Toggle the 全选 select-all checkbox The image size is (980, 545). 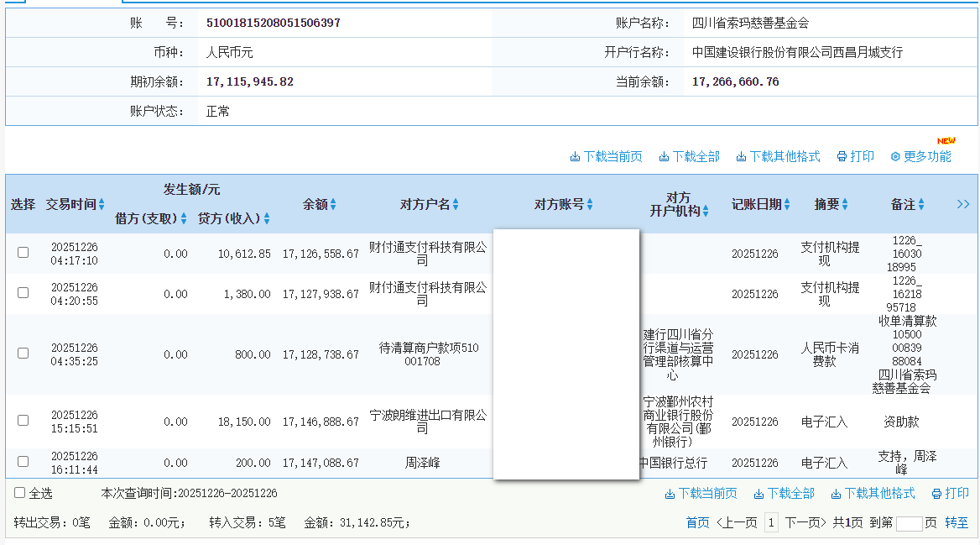18,491
